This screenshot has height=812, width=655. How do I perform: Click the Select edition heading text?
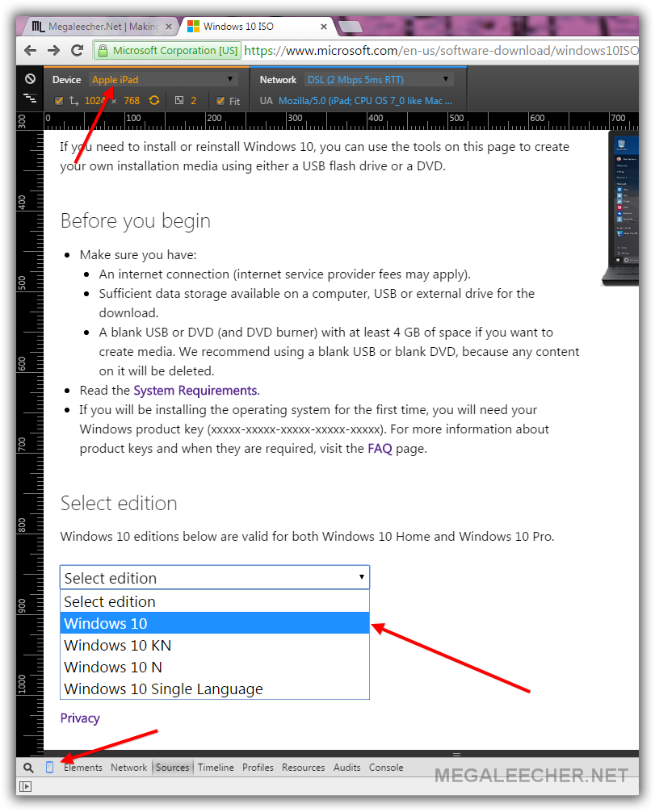point(119,504)
